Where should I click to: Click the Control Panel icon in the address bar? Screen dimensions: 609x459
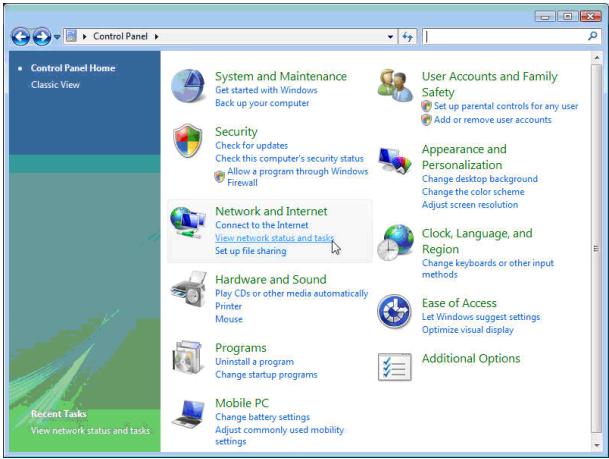pos(71,36)
